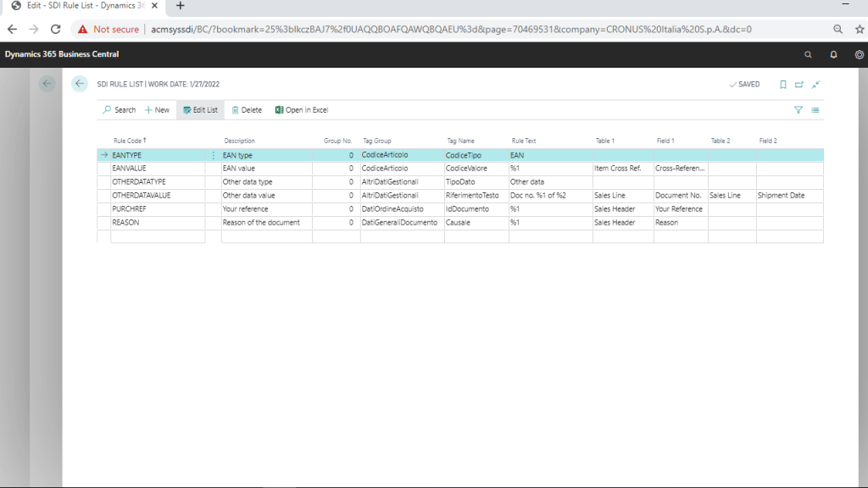Open settings gear in Business Central header
This screenshot has width=868, height=488.
859,54
